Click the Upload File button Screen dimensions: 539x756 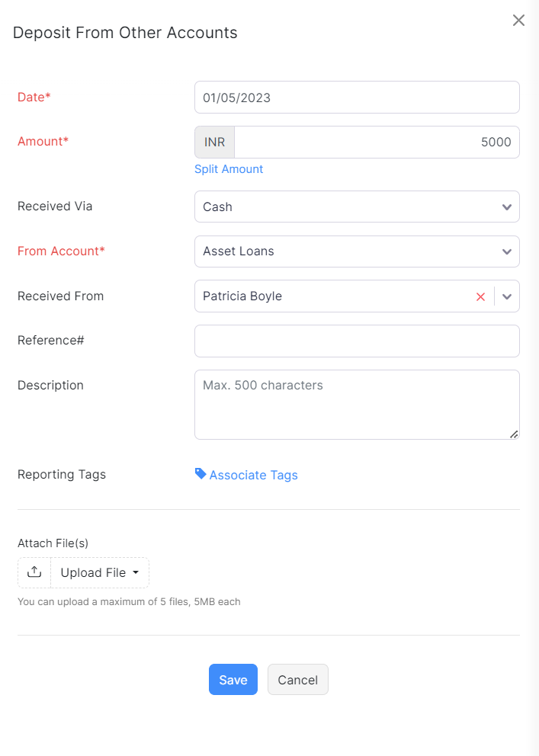point(93,572)
